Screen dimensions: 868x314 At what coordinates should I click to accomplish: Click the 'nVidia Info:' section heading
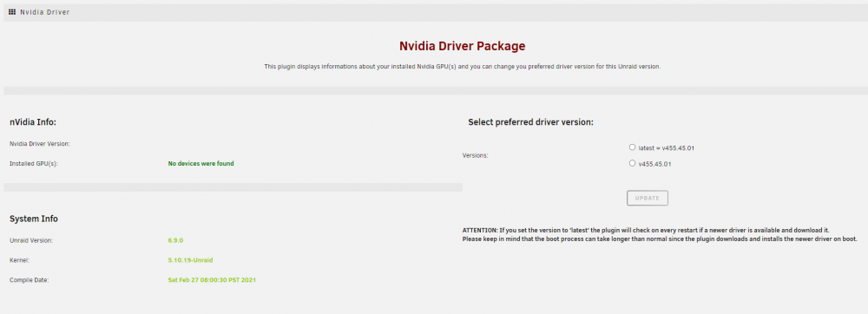[33, 122]
